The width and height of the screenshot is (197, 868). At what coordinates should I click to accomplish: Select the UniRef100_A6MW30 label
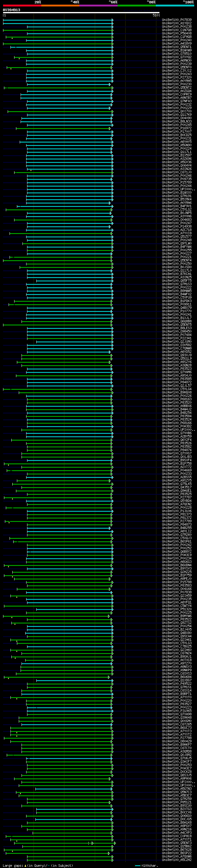(177, 60)
